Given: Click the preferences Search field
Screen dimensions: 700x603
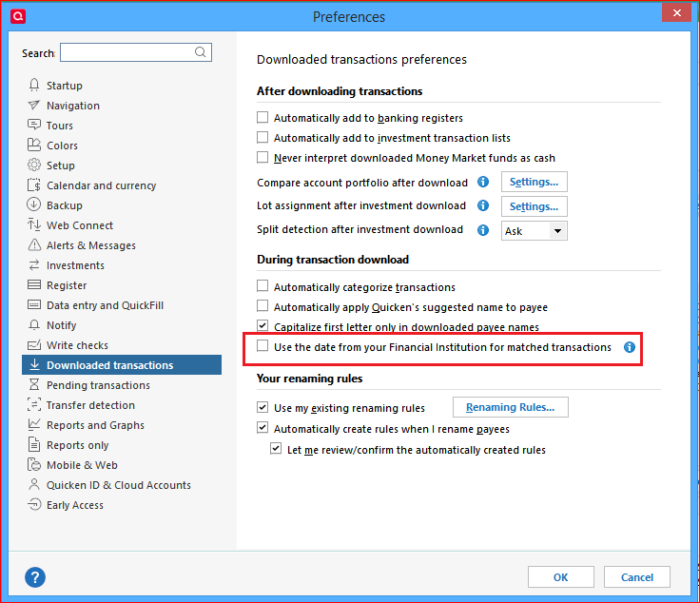Looking at the screenshot, I should 136,52.
